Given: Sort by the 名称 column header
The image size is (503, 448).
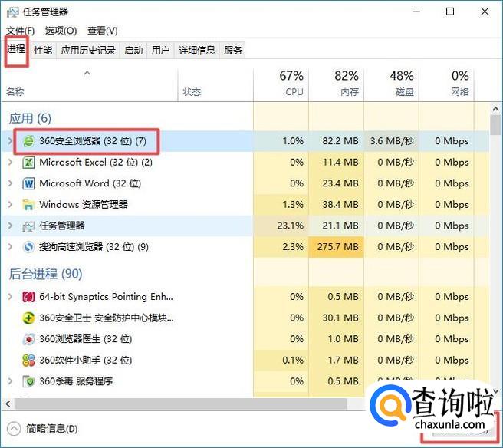Looking at the screenshot, I should pyautogui.click(x=89, y=85).
